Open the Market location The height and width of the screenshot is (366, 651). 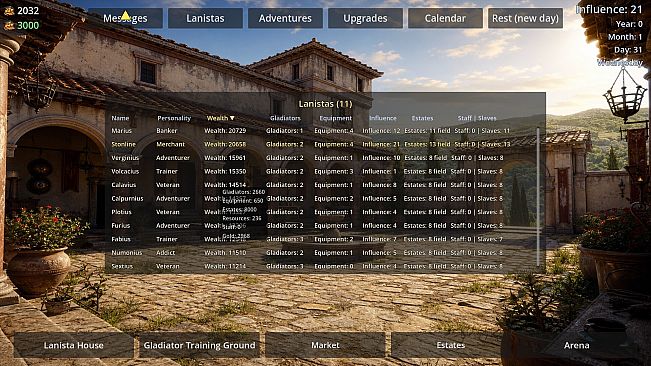325,345
